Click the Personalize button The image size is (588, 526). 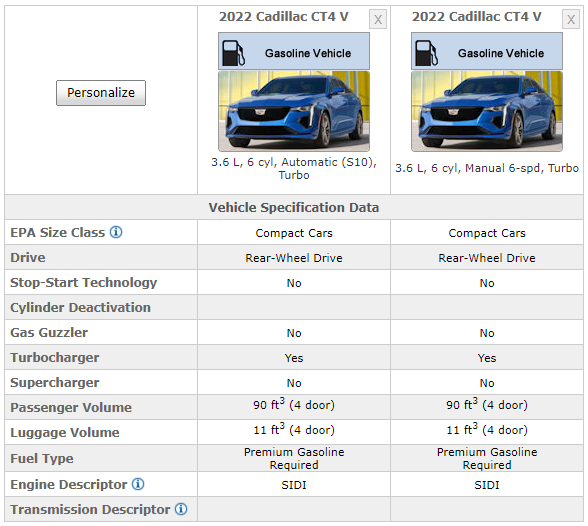101,93
